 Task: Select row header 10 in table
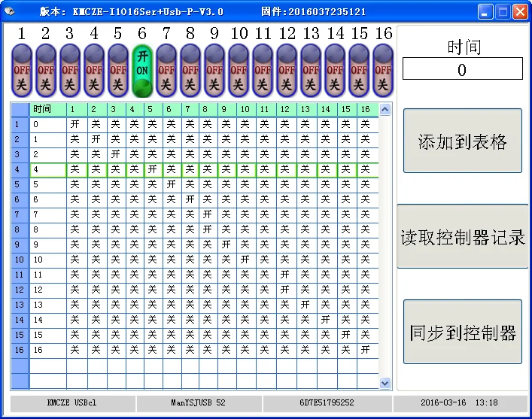coord(20,260)
